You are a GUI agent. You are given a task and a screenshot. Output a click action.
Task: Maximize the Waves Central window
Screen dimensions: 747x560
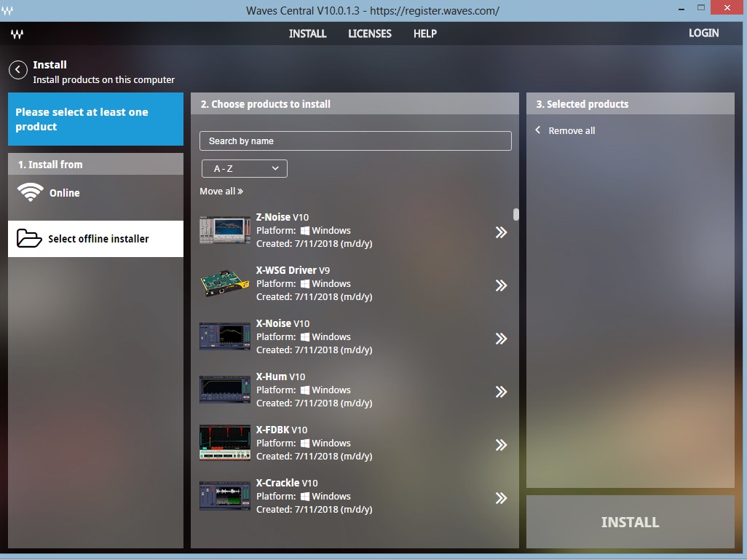pyautogui.click(x=701, y=7)
